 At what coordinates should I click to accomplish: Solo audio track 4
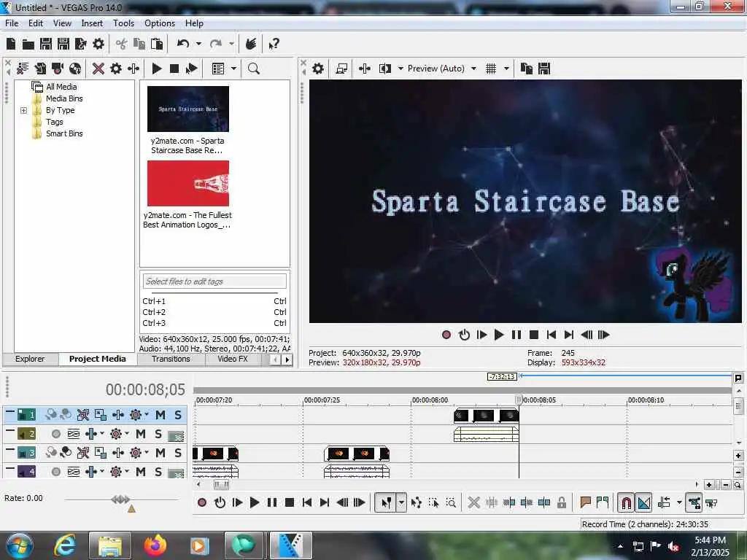tap(158, 472)
